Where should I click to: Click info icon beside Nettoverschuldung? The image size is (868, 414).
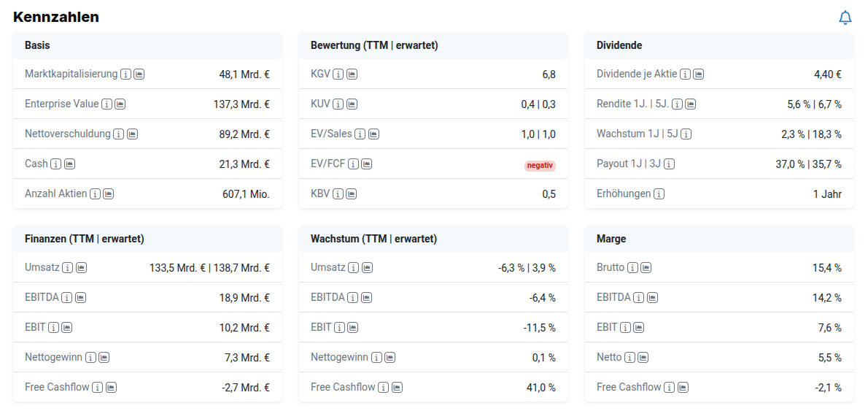point(119,134)
